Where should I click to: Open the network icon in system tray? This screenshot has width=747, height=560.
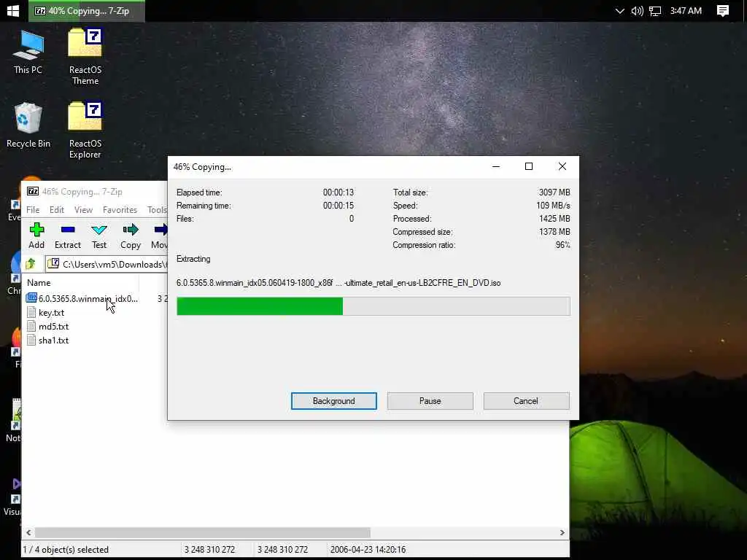click(x=655, y=11)
